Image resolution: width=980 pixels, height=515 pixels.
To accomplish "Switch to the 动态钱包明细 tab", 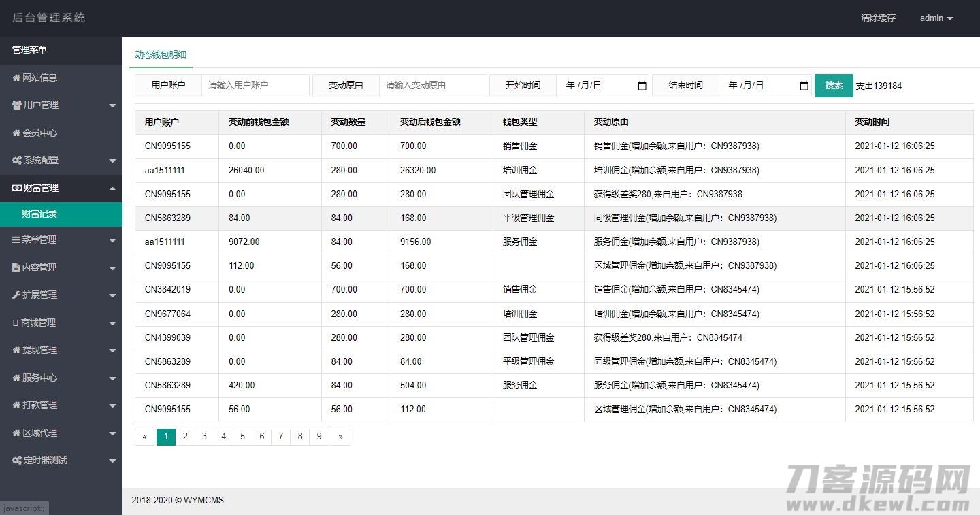I will tap(160, 54).
